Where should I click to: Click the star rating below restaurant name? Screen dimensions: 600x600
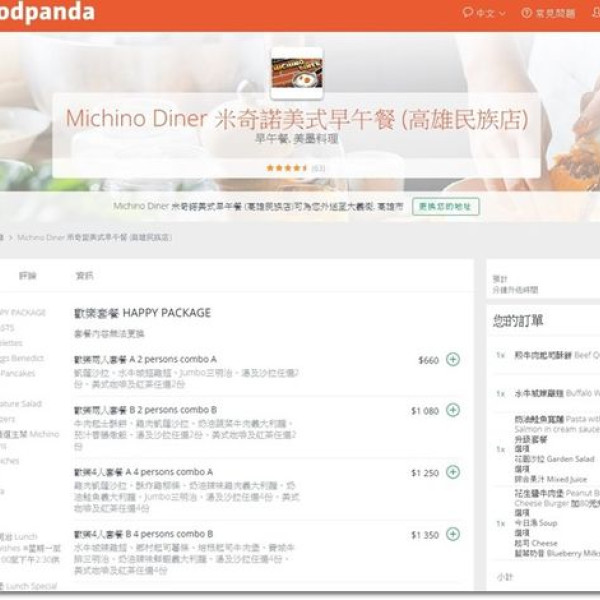(288, 168)
